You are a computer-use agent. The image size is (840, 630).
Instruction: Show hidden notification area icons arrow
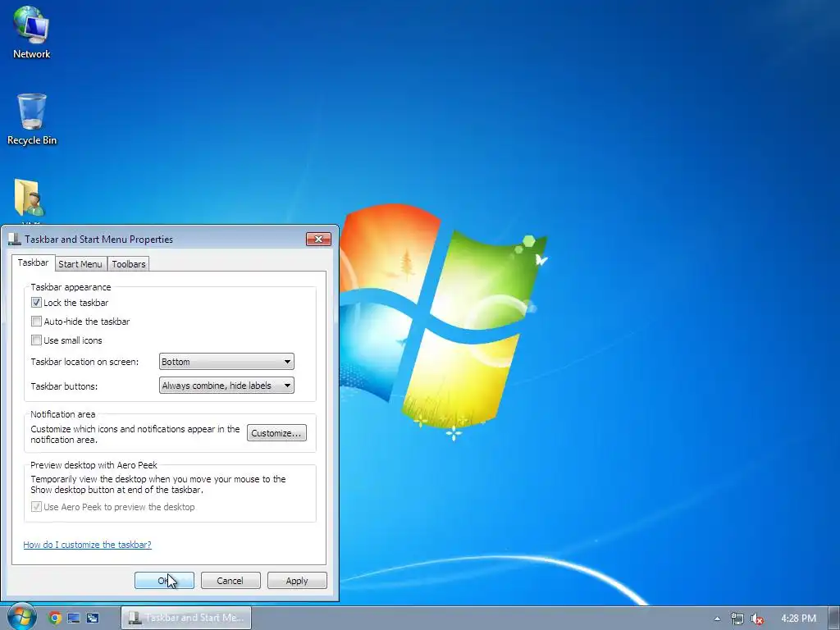coord(717,619)
